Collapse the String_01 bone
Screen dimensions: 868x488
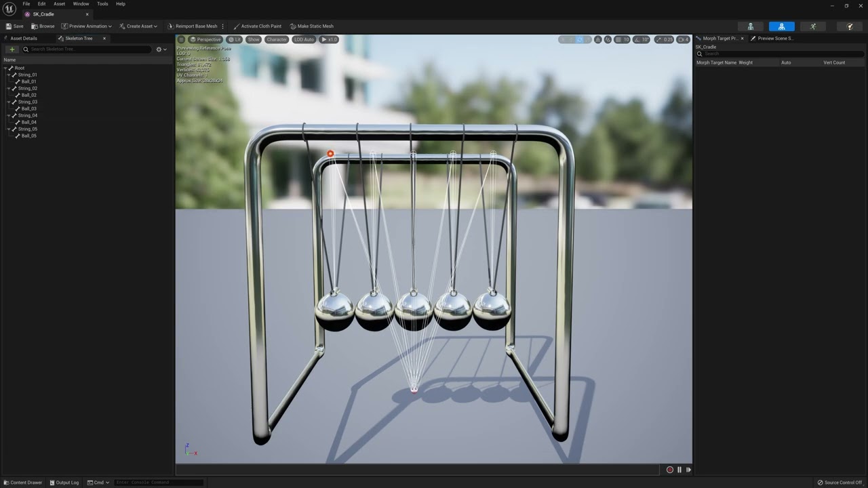click(x=9, y=75)
